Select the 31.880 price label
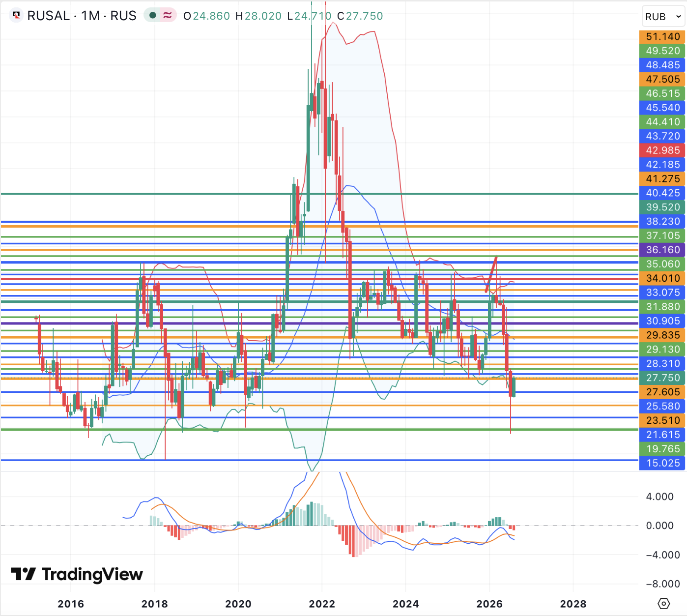 (x=662, y=308)
